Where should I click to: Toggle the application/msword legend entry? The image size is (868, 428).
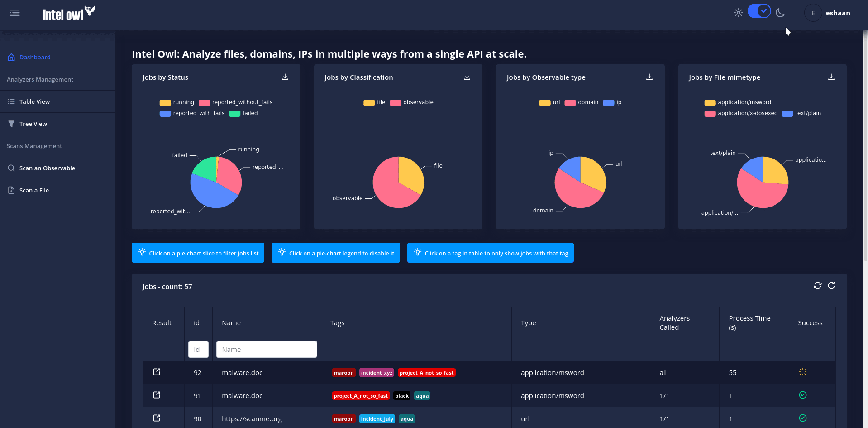tap(738, 102)
